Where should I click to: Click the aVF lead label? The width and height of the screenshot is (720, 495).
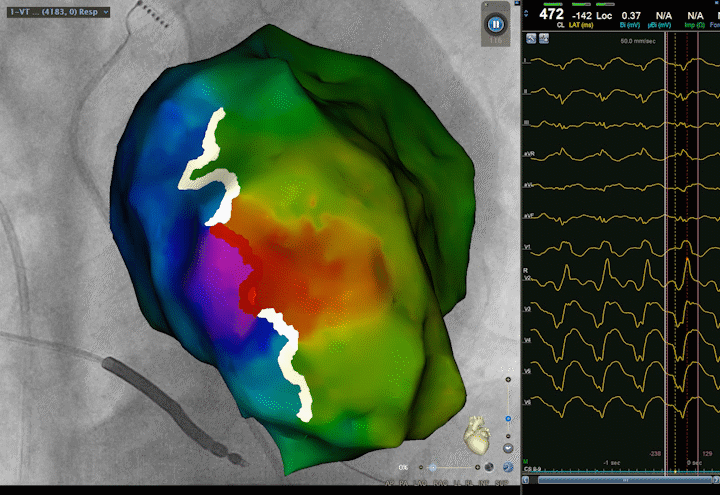coord(529,216)
